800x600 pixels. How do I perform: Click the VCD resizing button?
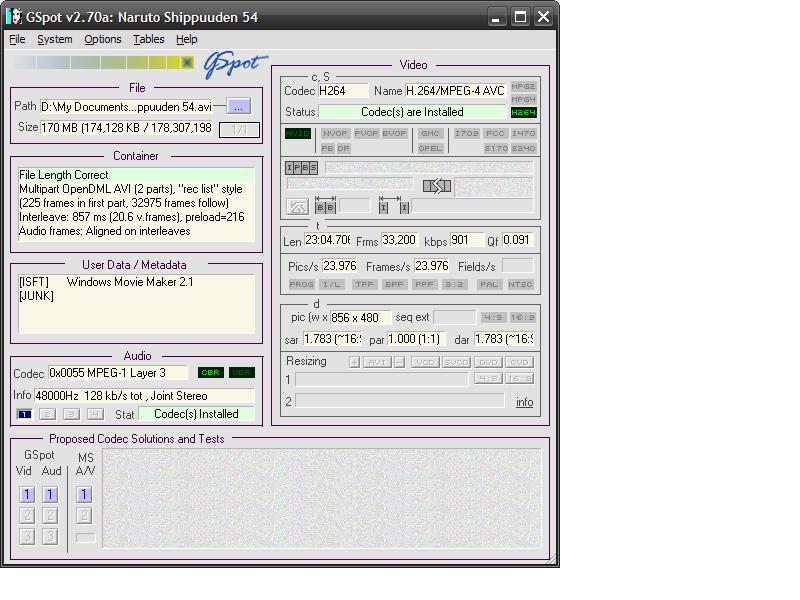[425, 362]
